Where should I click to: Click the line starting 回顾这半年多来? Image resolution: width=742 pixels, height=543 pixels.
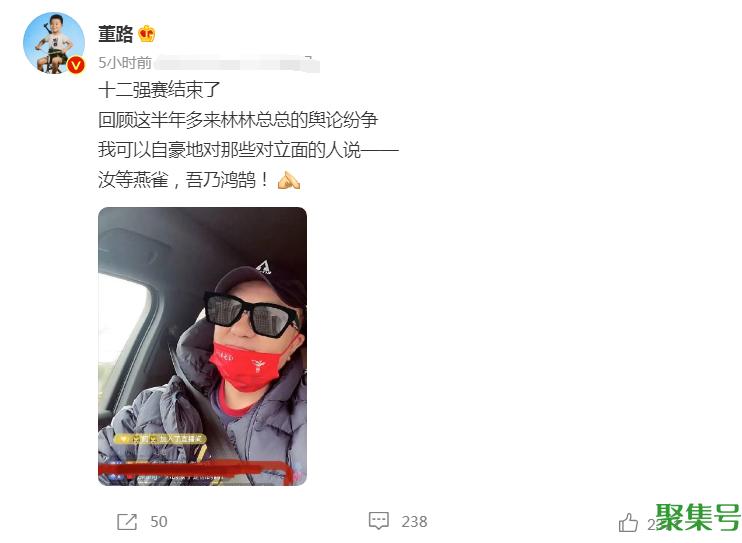pyautogui.click(x=238, y=120)
